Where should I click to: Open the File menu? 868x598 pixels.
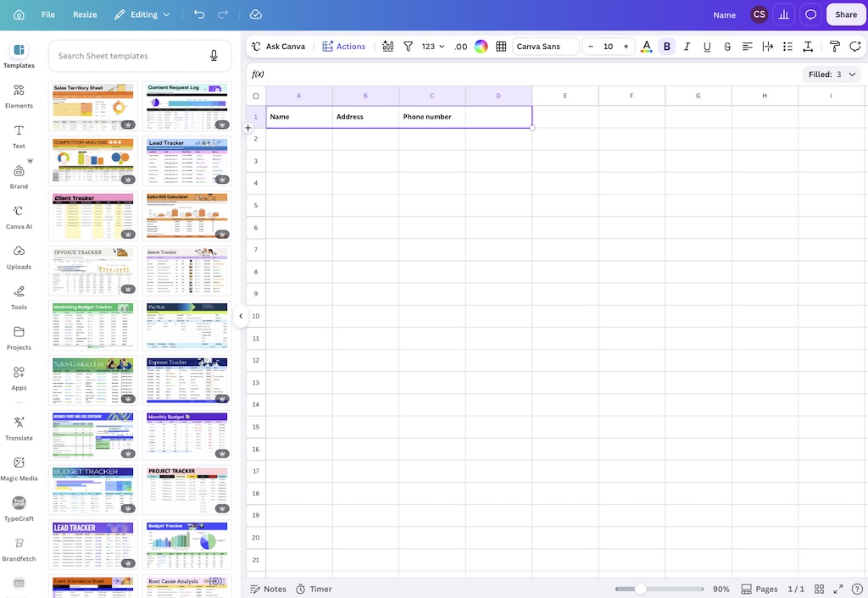(x=48, y=15)
